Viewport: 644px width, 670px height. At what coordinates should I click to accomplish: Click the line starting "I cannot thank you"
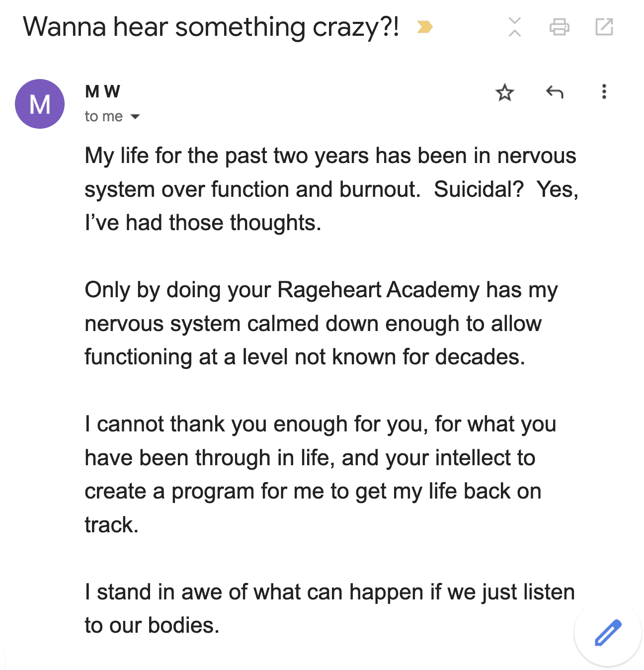320,424
